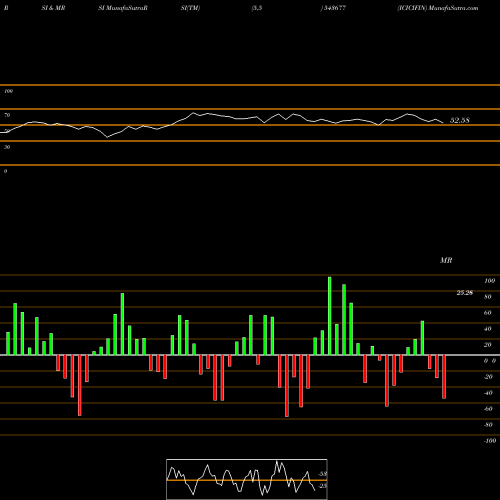The image size is (500, 500).
Task: Click the MR axis label 20
Action: pos(488,345)
